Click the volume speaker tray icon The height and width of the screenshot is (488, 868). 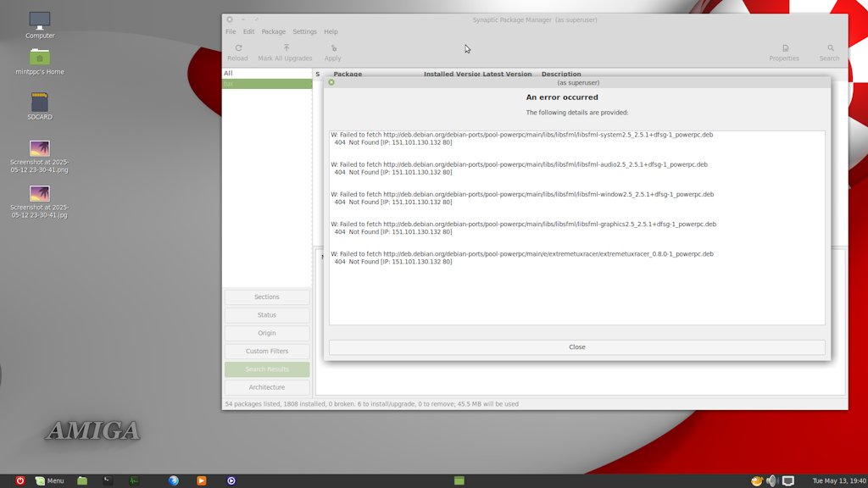[x=771, y=480]
